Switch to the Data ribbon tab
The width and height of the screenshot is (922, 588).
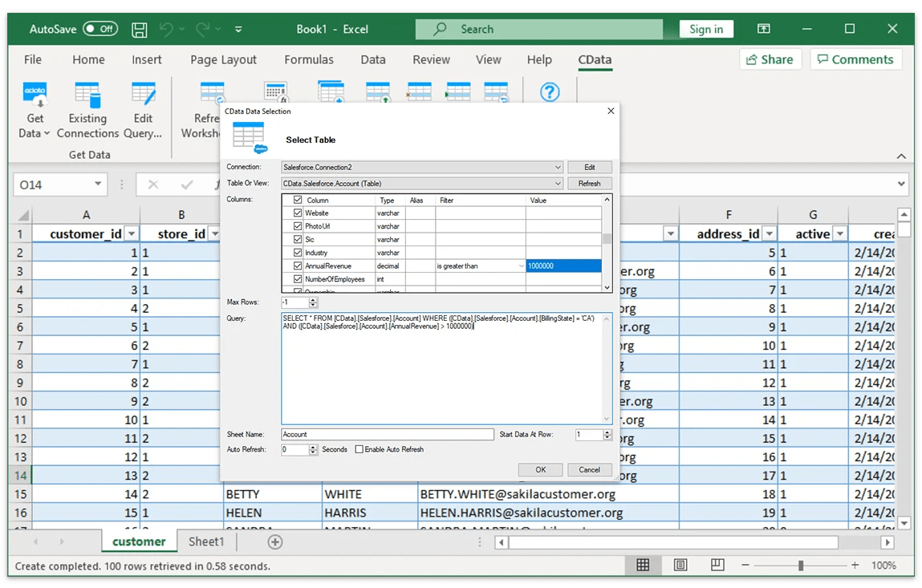pos(373,59)
